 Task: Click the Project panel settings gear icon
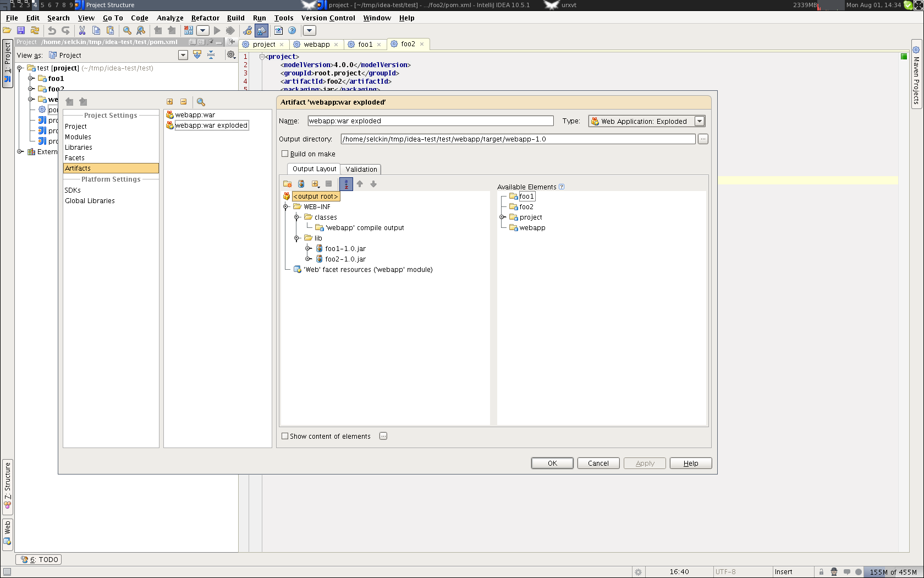click(231, 55)
